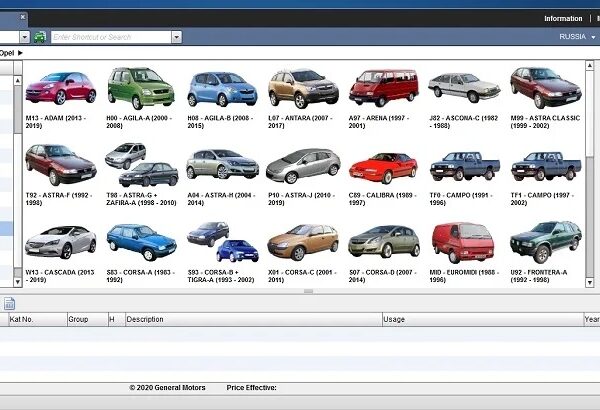600x410 pixels.
Task: Open the shortcut search dropdown arrow
Action: 176,37
